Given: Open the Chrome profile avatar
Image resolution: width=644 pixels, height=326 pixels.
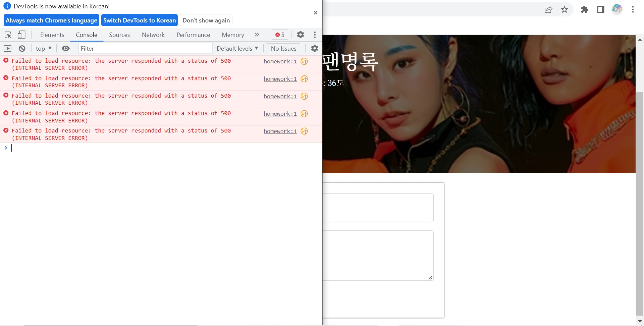Looking at the screenshot, I should [x=617, y=9].
